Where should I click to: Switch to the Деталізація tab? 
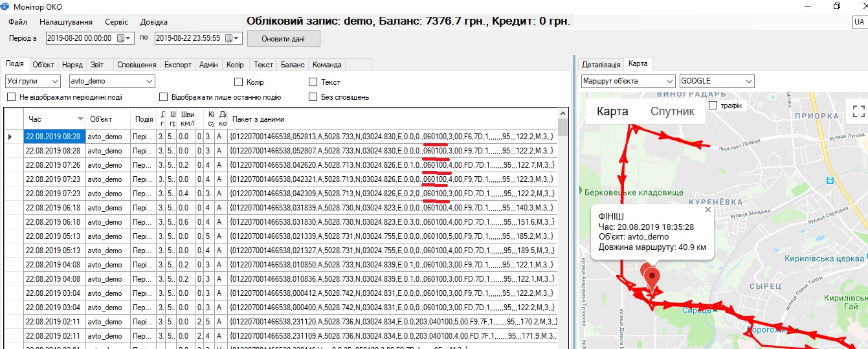coord(601,64)
